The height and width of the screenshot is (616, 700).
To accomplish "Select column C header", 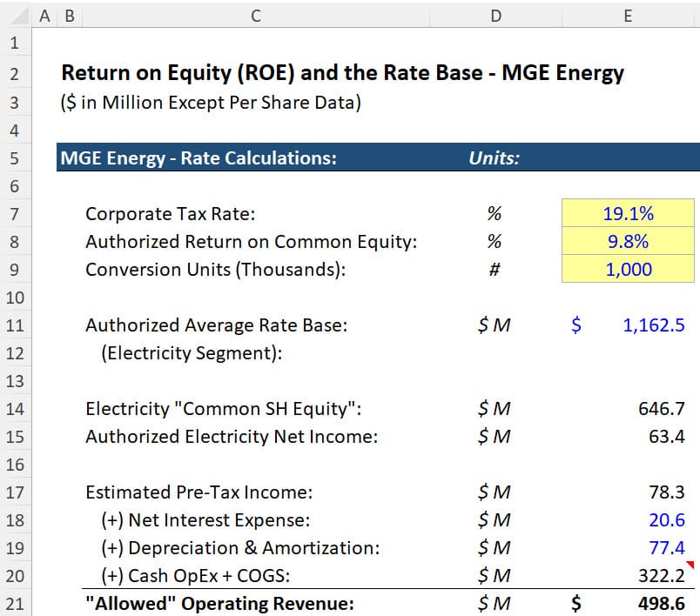I will [x=254, y=15].
